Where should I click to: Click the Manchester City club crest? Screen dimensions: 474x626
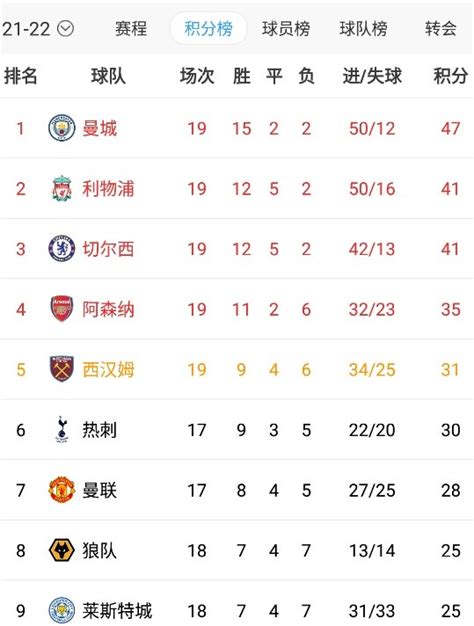pos(61,128)
